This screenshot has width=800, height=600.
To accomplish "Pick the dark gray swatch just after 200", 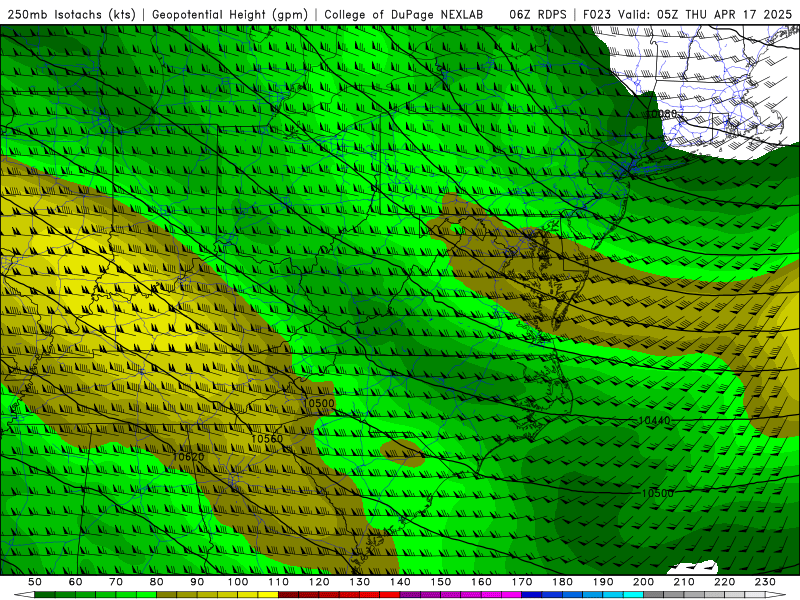I will point(654,595).
